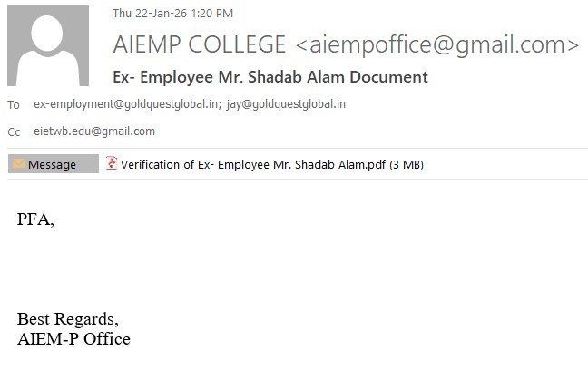Click the Message envelope icon
The width and height of the screenshot is (588, 370).
click(18, 164)
